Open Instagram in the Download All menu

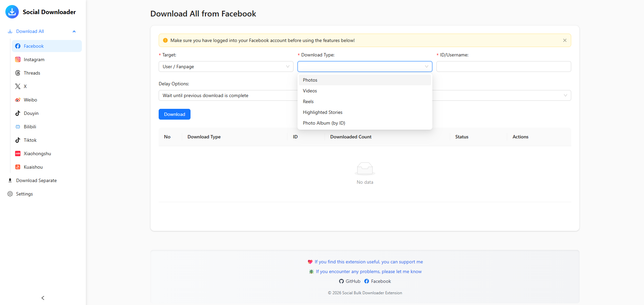tap(47, 59)
